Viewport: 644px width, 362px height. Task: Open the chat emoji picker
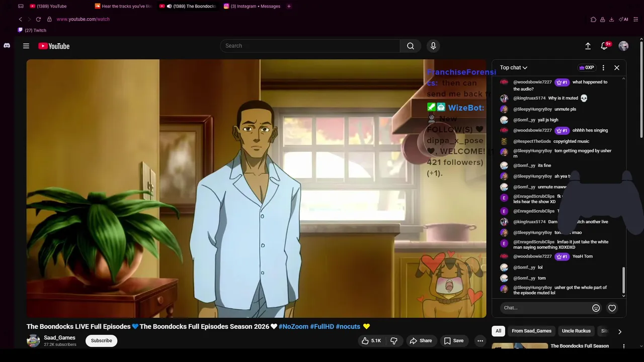click(596, 308)
